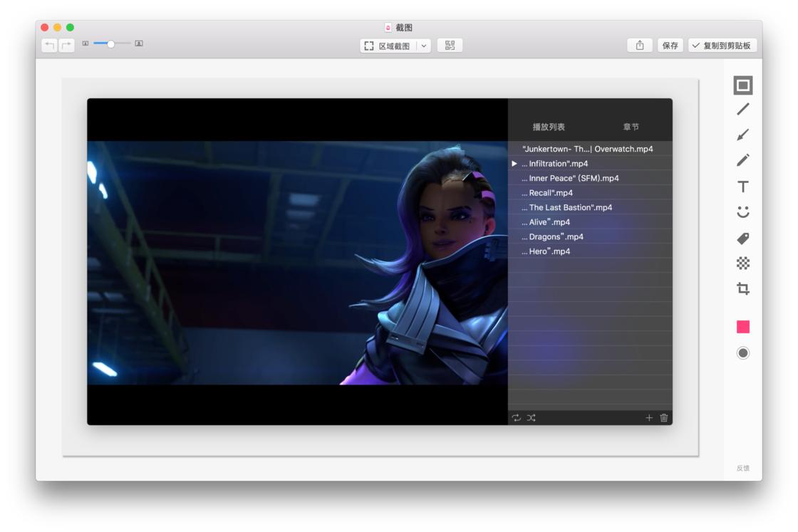The image size is (798, 532).
Task: Open the stroke thickness circle selector
Action: tap(742, 353)
